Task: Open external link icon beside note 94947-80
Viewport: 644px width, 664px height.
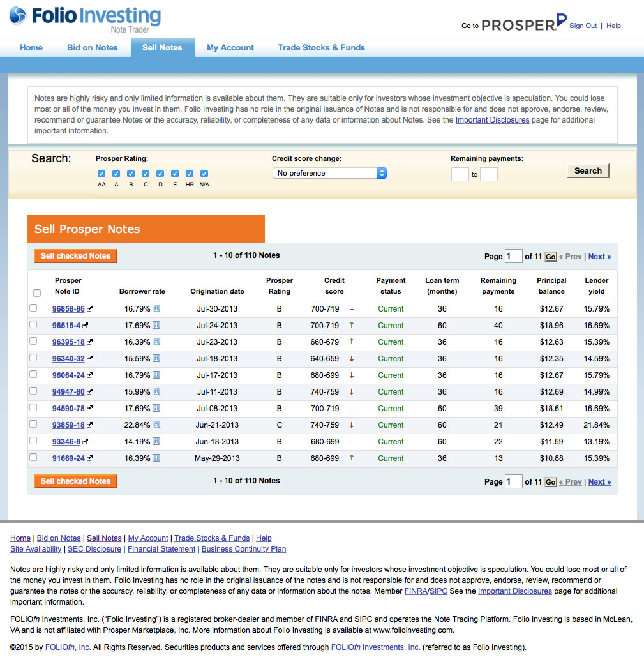Action: coord(90,392)
